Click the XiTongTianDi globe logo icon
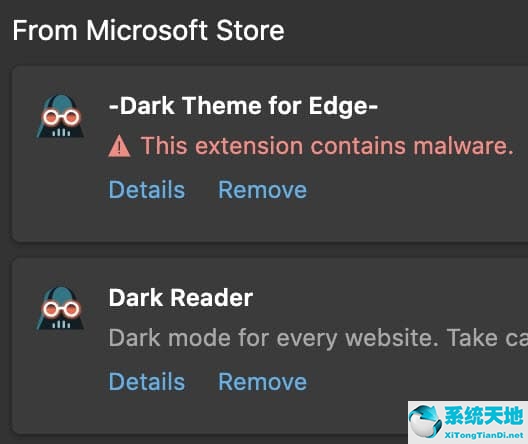528x444 pixels. coord(425,421)
